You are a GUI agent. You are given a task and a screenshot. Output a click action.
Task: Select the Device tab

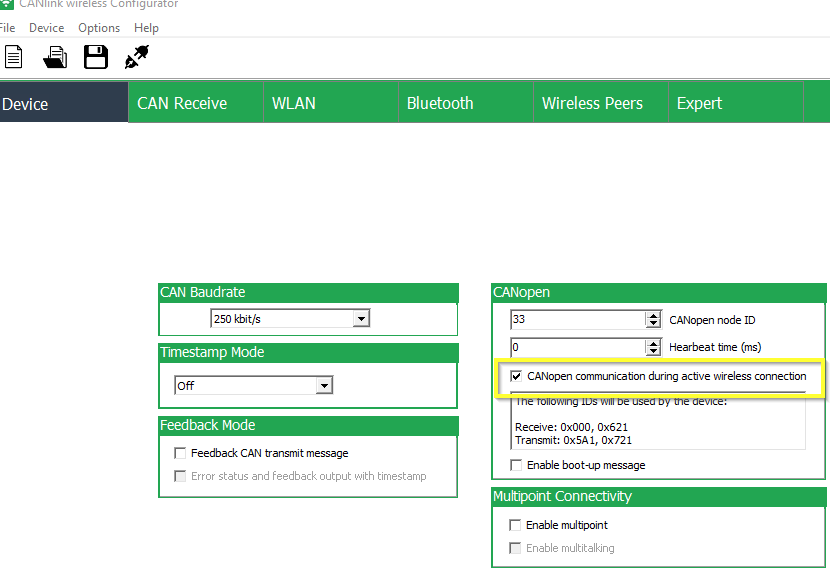pos(64,102)
